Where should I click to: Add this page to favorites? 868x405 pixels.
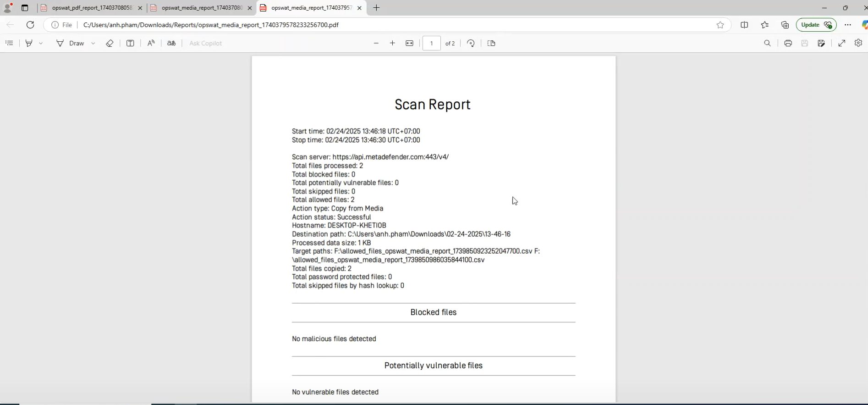click(720, 25)
